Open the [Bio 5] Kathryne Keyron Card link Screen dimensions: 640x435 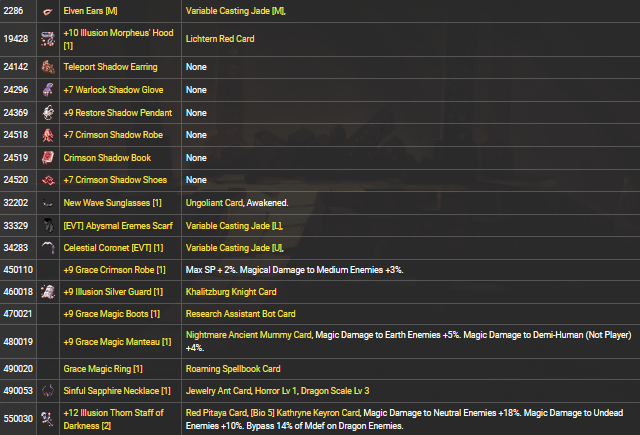point(305,413)
